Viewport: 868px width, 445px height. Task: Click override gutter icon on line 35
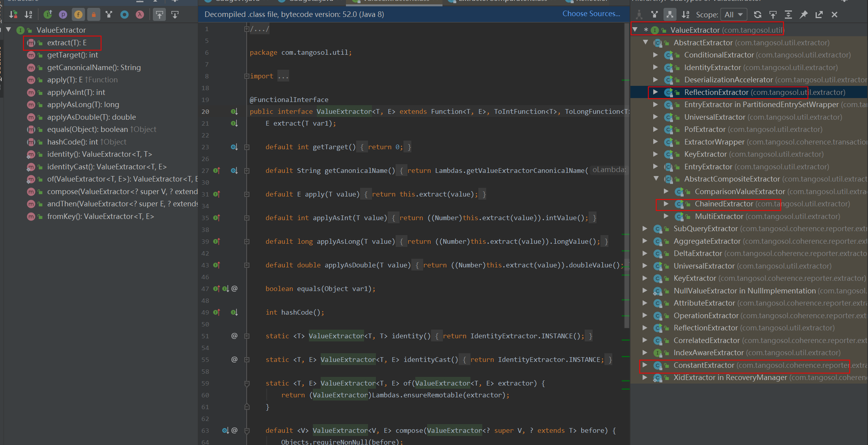tap(216, 218)
